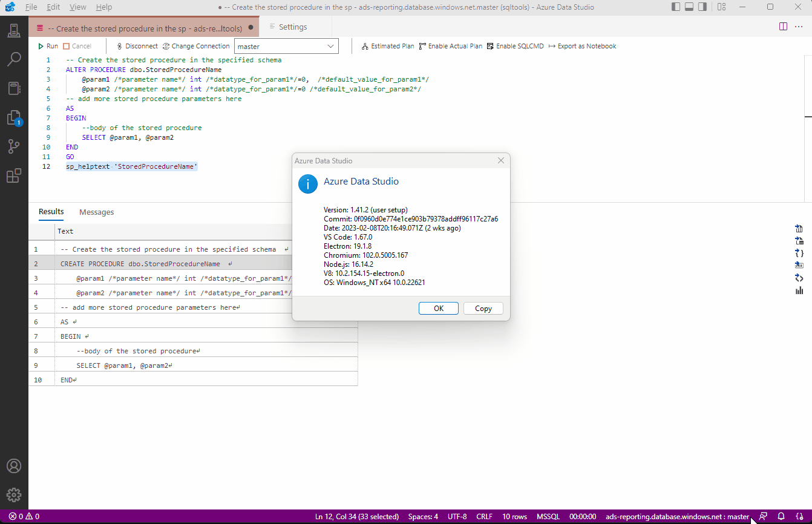Visualize results as a chart
The width and height of the screenshot is (812, 524).
coord(799,290)
